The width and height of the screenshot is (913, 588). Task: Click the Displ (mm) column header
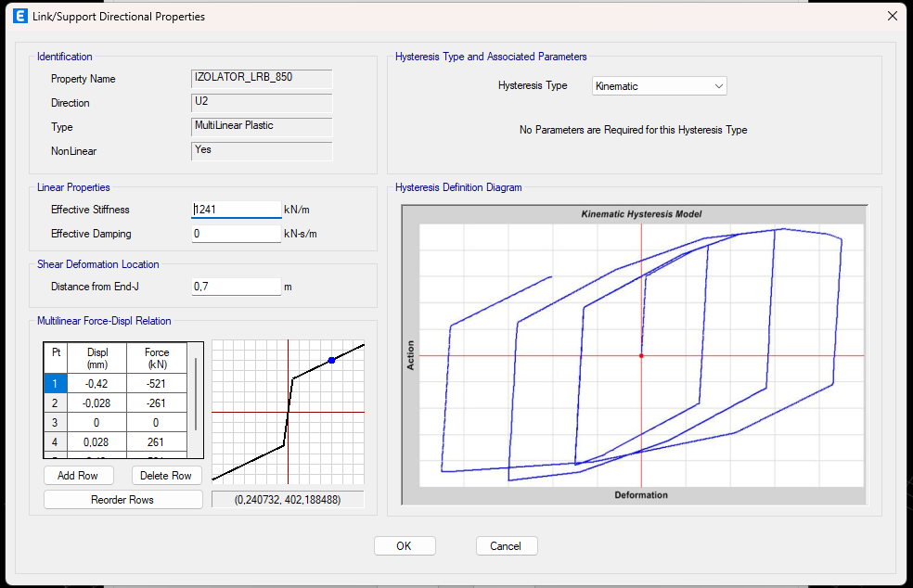tap(96, 358)
